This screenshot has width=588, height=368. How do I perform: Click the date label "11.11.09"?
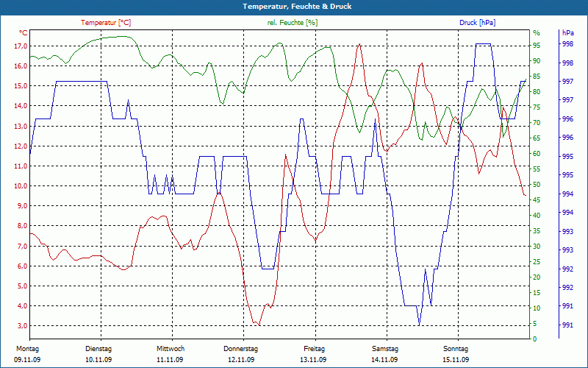170,360
